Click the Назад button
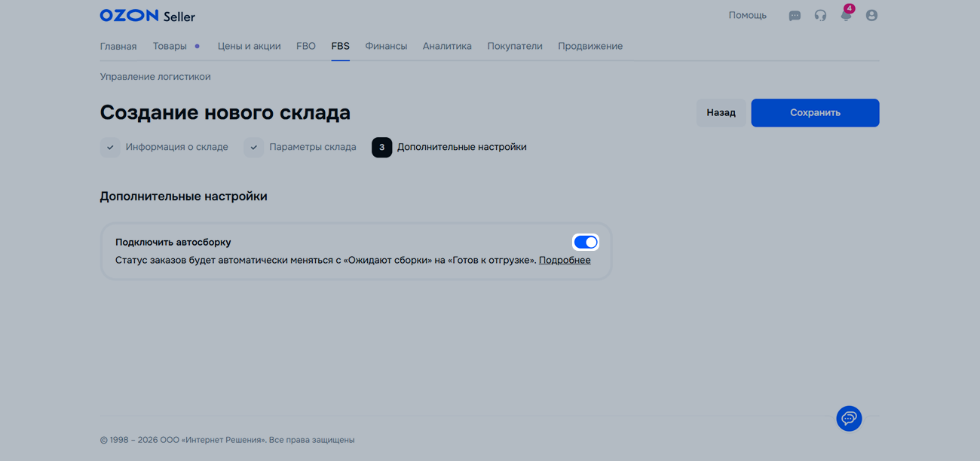 pos(721,113)
